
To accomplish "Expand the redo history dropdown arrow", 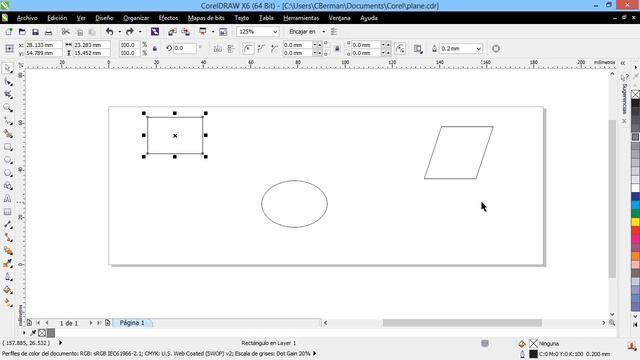I will pyautogui.click(x=140, y=31).
